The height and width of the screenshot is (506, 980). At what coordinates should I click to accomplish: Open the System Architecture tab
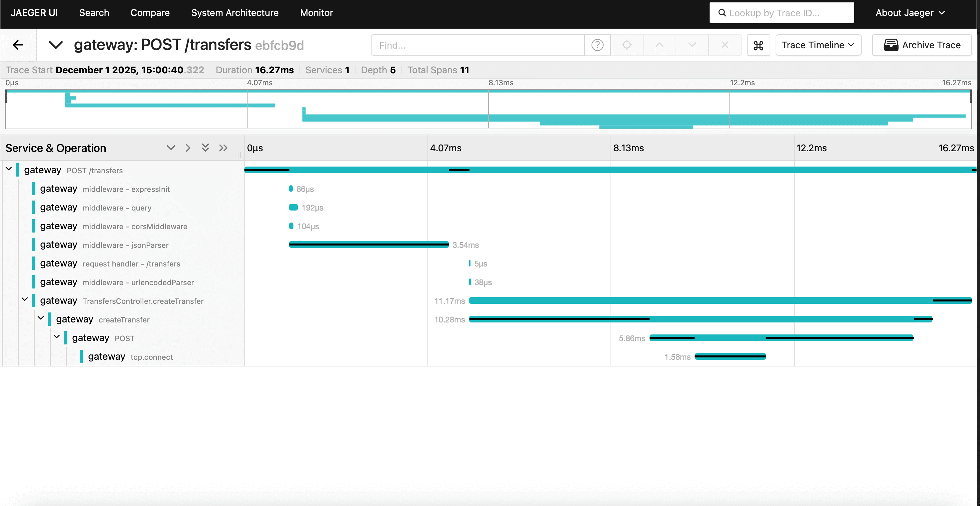click(234, 13)
